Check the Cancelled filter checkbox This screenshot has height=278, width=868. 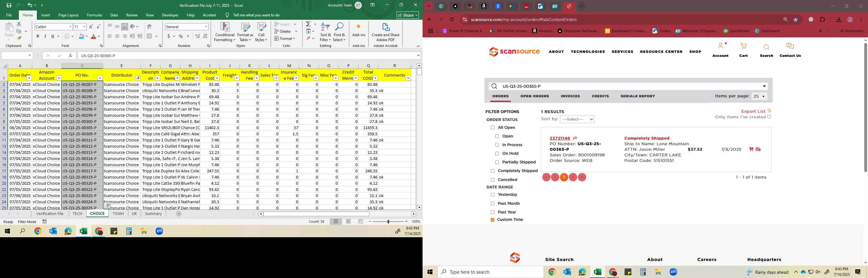[493, 180]
